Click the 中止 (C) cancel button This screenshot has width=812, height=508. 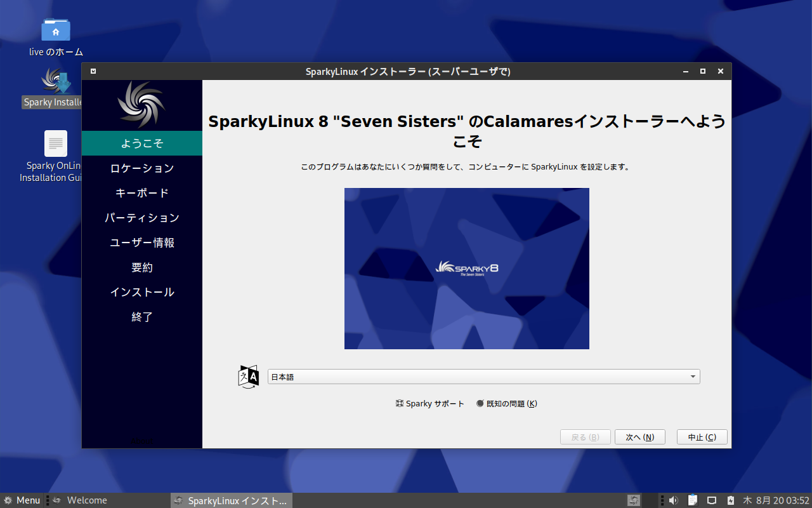coord(702,437)
